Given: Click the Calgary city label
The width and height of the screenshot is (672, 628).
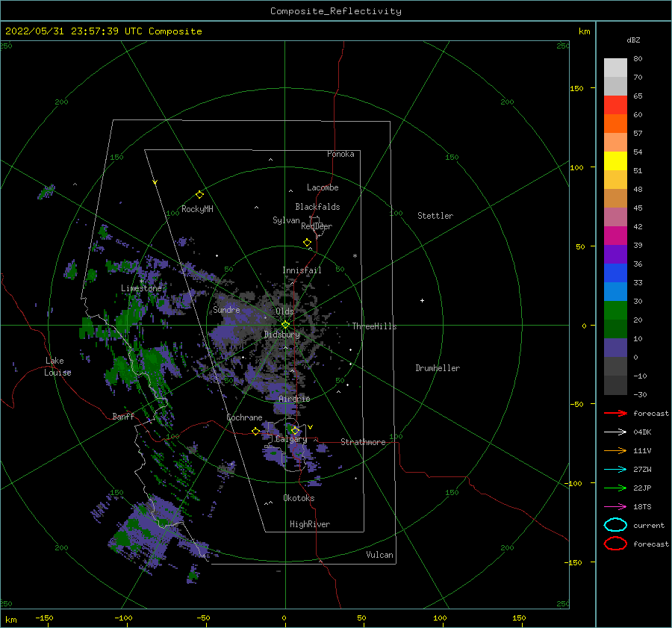Looking at the screenshot, I should [291, 439].
